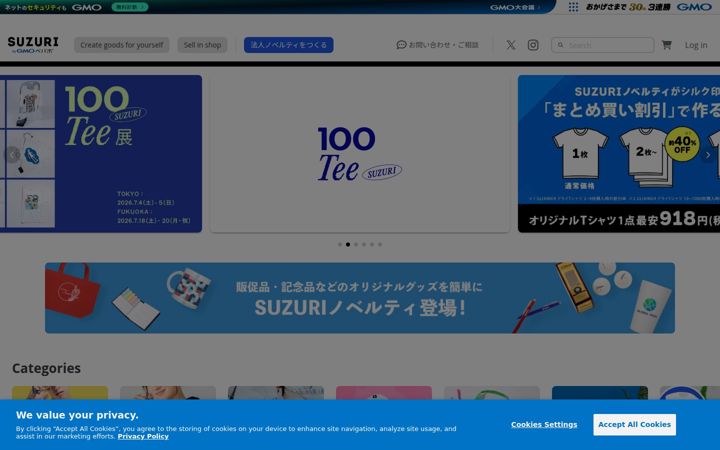Click the green badge beside the GMO logo
This screenshot has height=450, width=720.
click(129, 7)
